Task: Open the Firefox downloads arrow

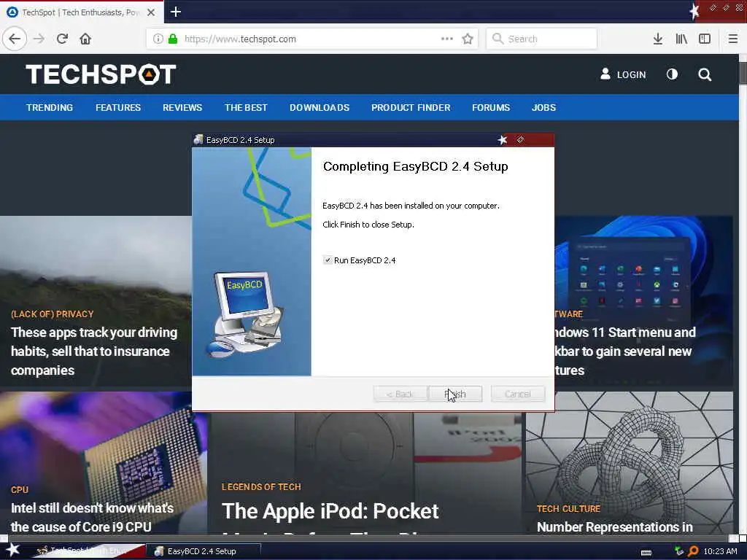Action: pyautogui.click(x=657, y=39)
